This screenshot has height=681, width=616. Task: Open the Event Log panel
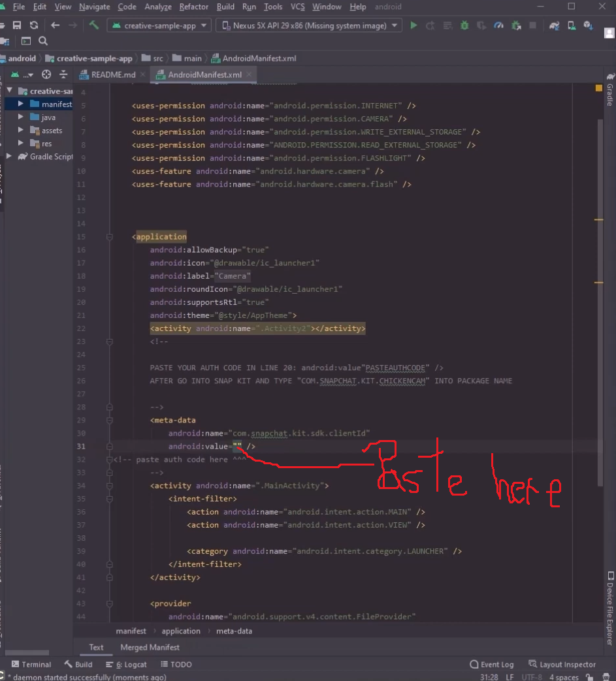click(x=492, y=664)
